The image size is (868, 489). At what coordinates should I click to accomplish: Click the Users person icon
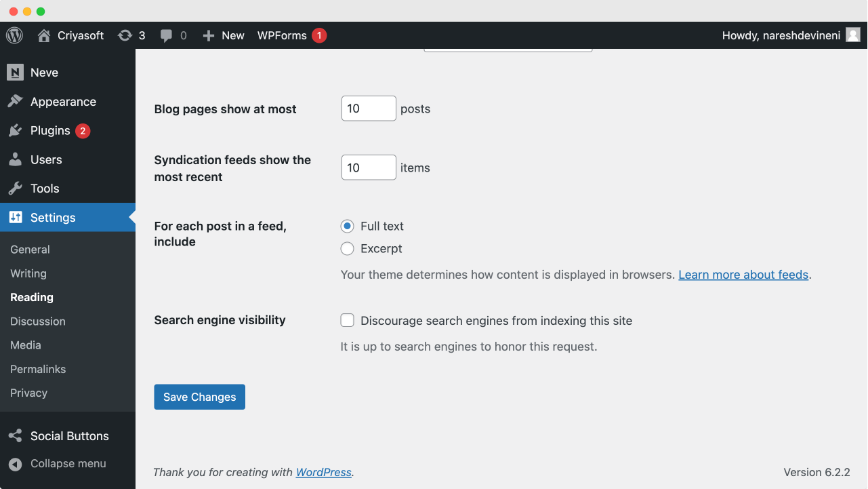coord(15,160)
